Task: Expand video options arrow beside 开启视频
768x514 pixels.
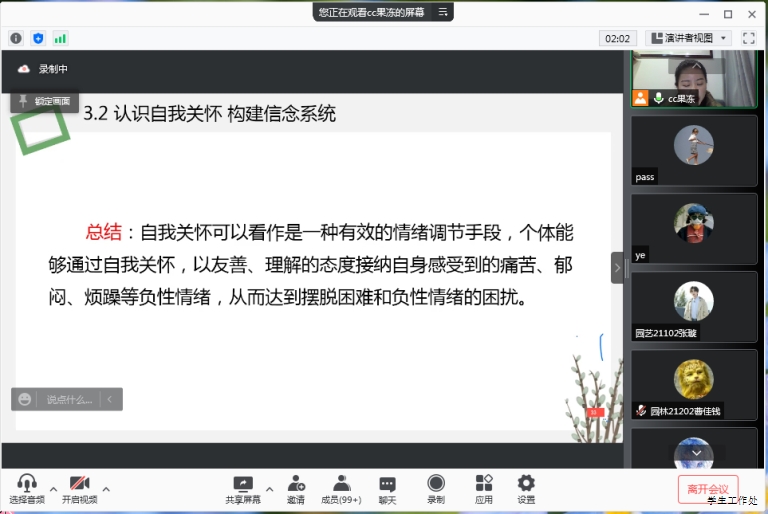Action: 106,489
